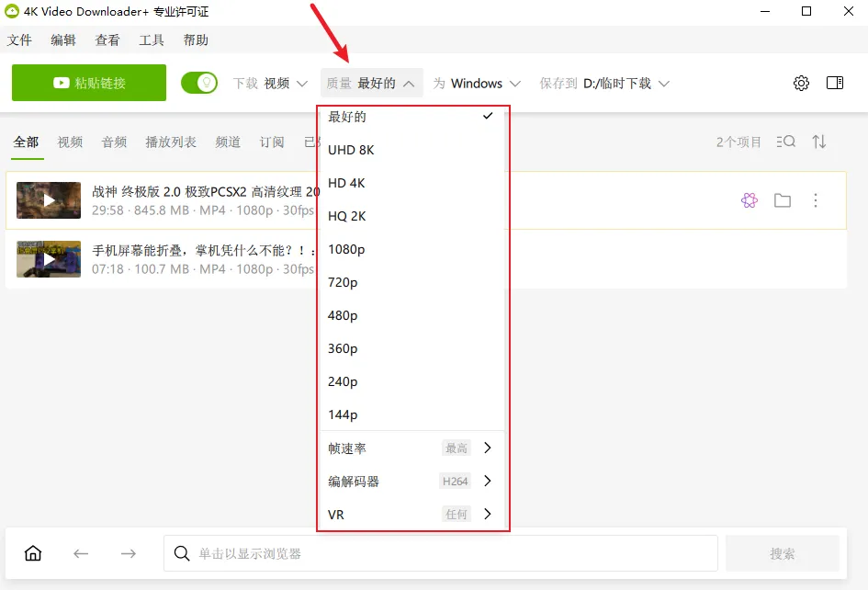Open the folder icon on 战神 row
Screen dimensions: 868x590
tap(783, 200)
